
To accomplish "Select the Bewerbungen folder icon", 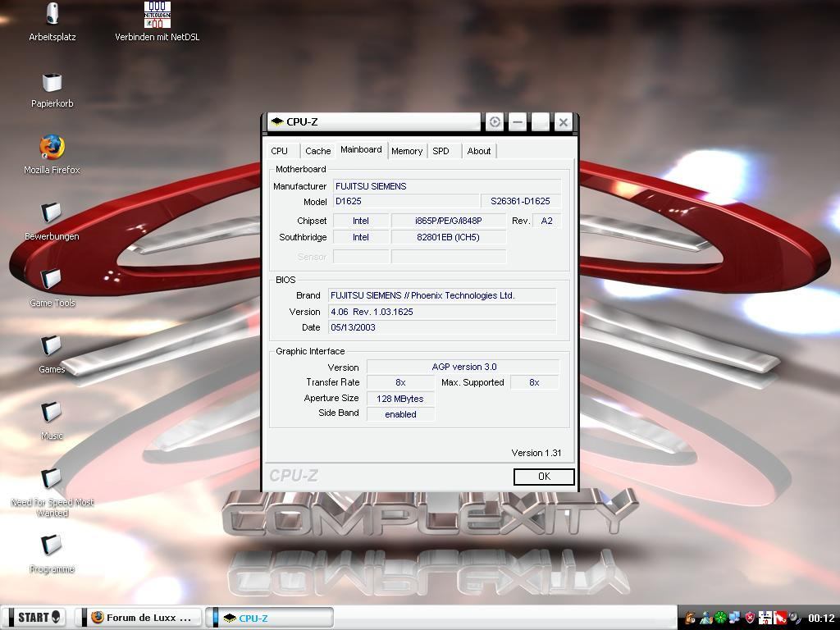I will point(52,221).
